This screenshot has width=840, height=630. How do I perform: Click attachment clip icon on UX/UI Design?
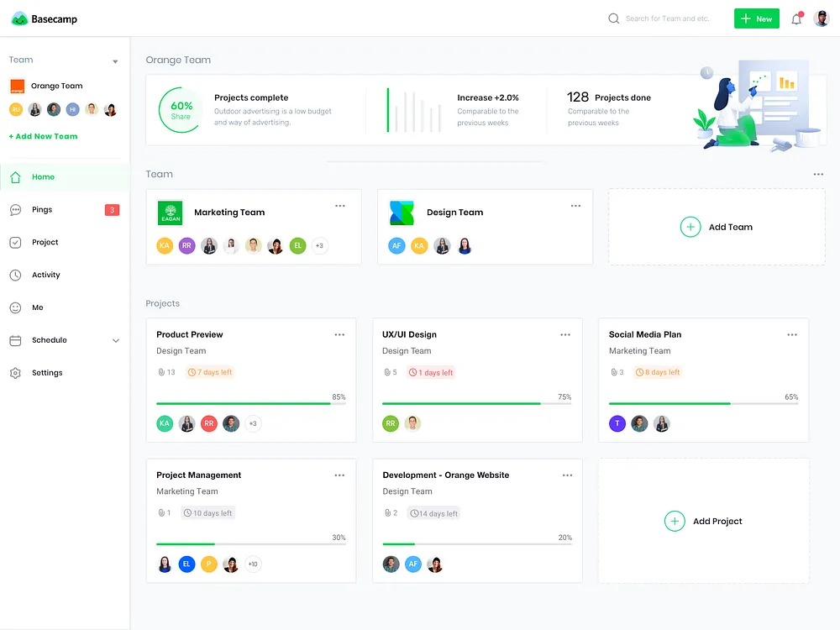click(387, 372)
